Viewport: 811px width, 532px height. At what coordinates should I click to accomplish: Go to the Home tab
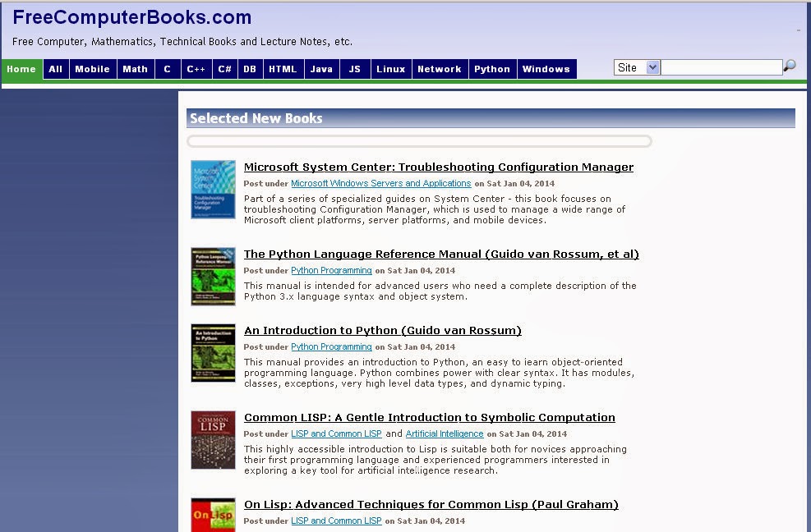(x=21, y=69)
